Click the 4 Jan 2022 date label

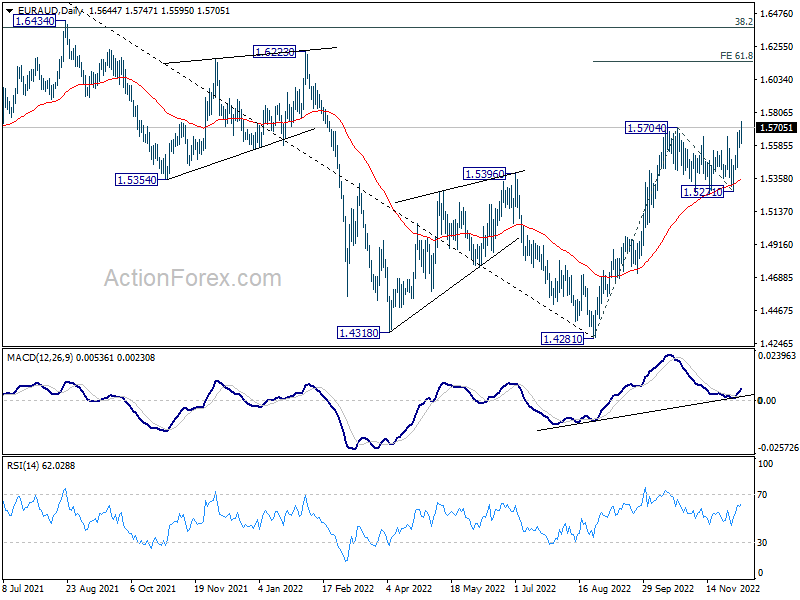pos(281,588)
